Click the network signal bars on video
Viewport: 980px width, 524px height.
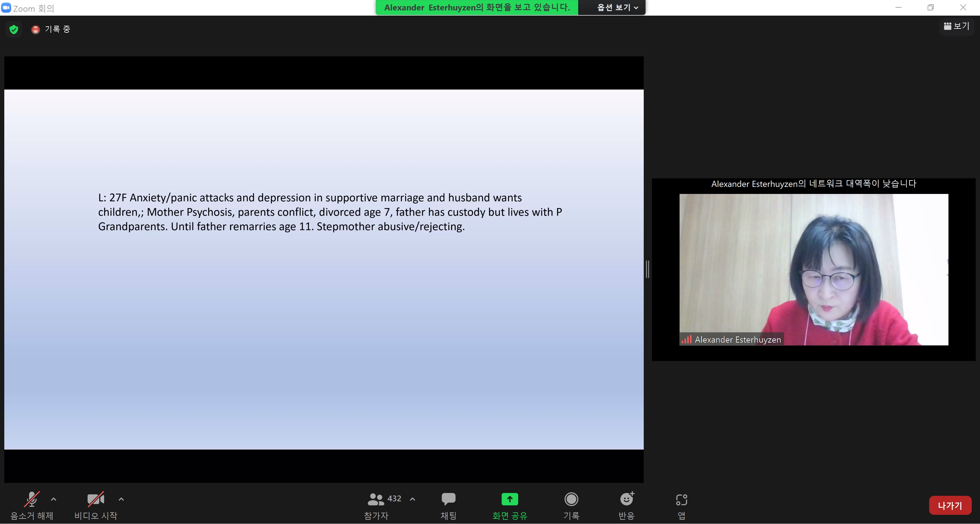click(686, 340)
